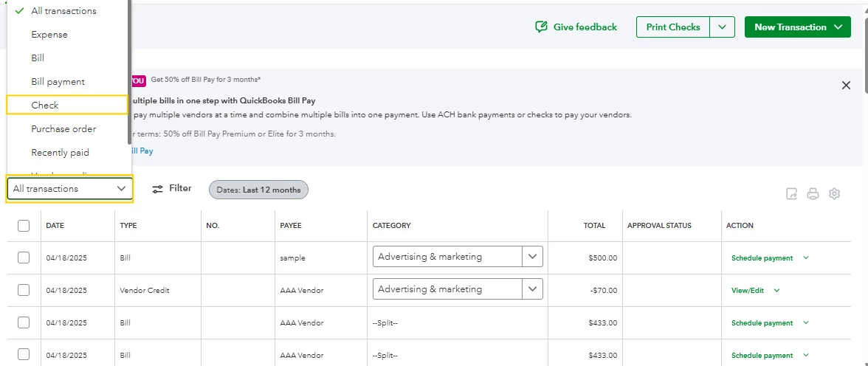This screenshot has height=366, width=868.
Task: Close the Bill Pay promo banner
Action: (846, 86)
